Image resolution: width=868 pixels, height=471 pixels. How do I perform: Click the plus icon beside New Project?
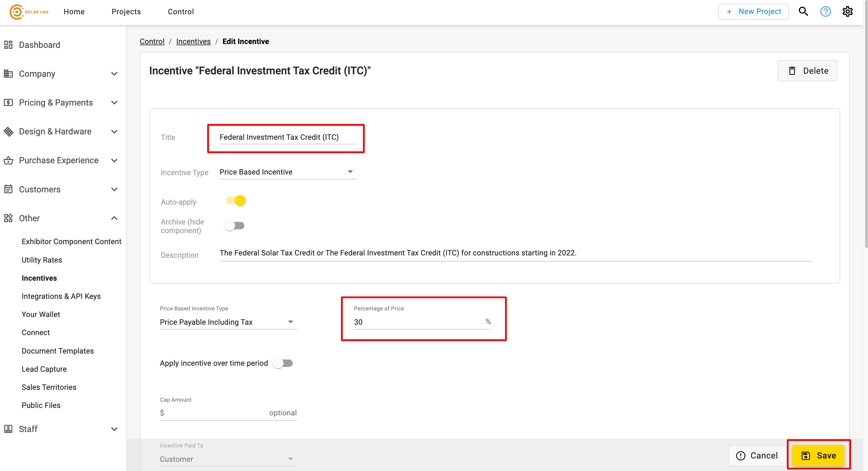click(x=729, y=12)
